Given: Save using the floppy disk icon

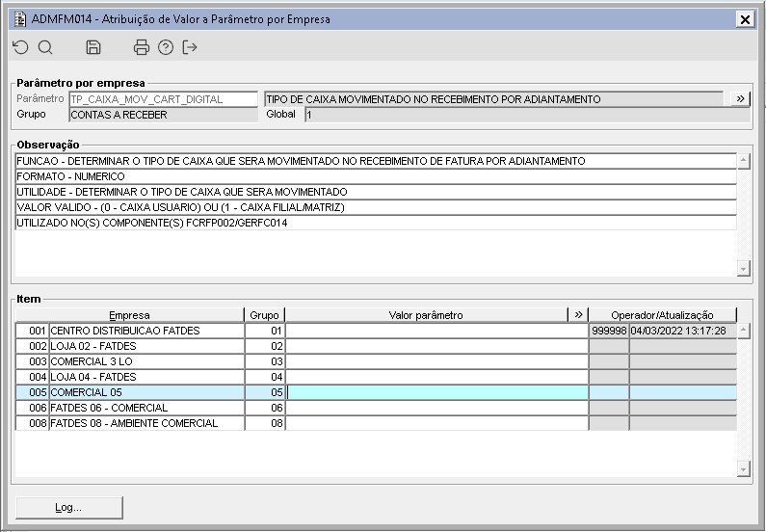Looking at the screenshot, I should [92, 47].
